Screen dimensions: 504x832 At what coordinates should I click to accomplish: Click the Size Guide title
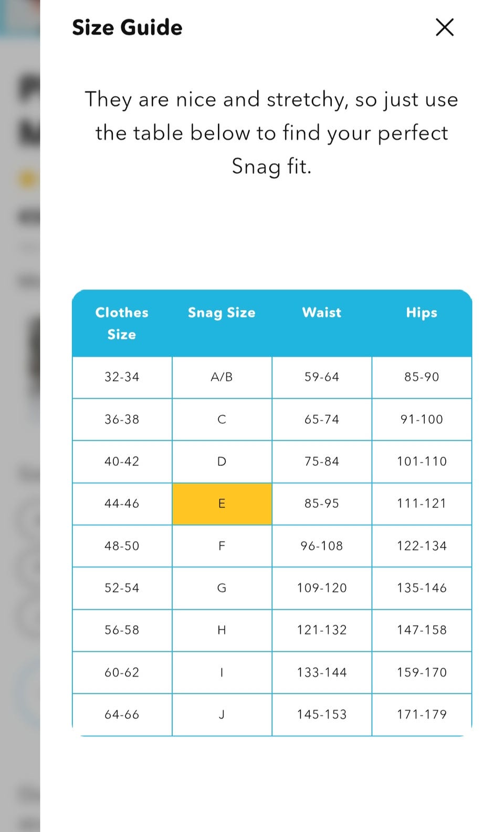(x=127, y=27)
